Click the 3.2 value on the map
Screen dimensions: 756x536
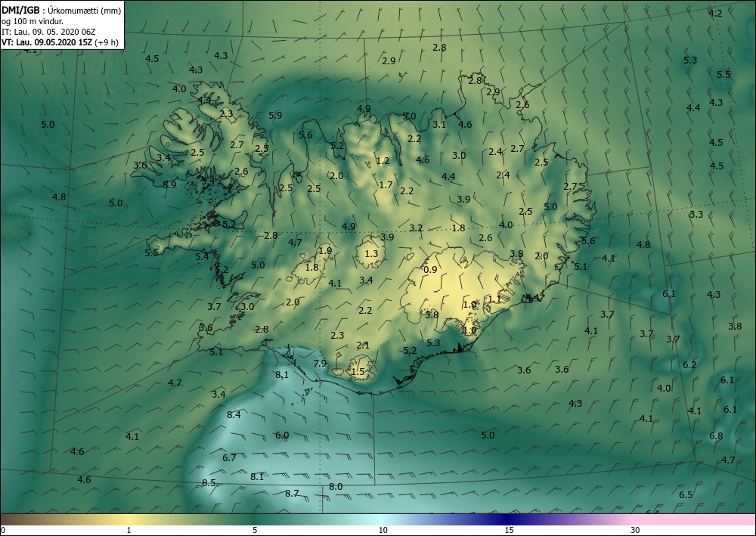click(x=416, y=228)
